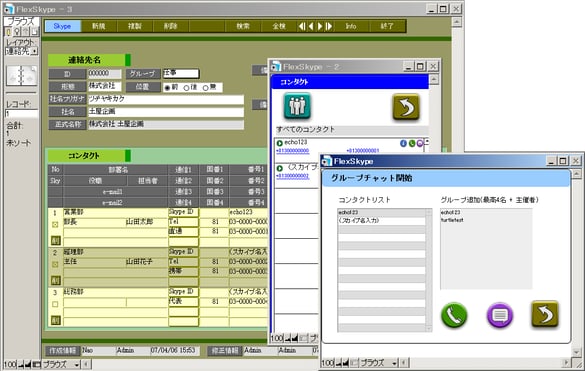Image resolution: width=585 pixels, height=371 pixels.
Task: Toggle the Sky checkbox in contact row 2
Action: pos(55,264)
